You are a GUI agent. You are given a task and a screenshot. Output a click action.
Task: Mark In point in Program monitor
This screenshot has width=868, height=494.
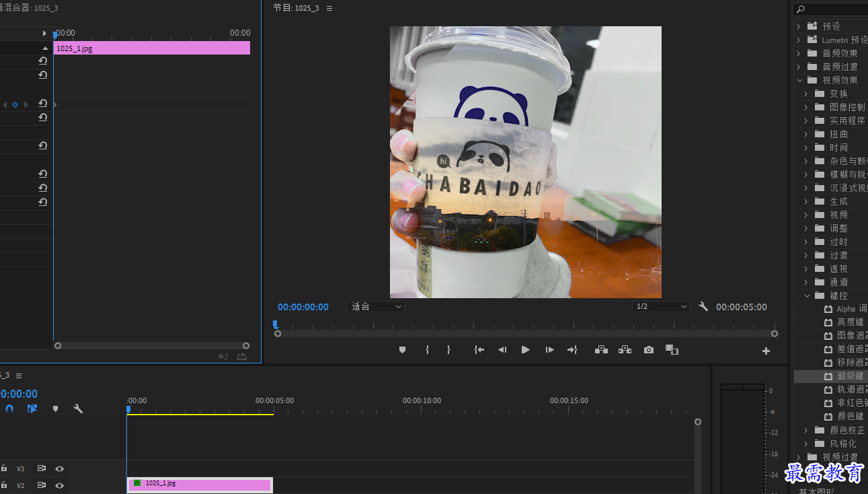point(427,350)
